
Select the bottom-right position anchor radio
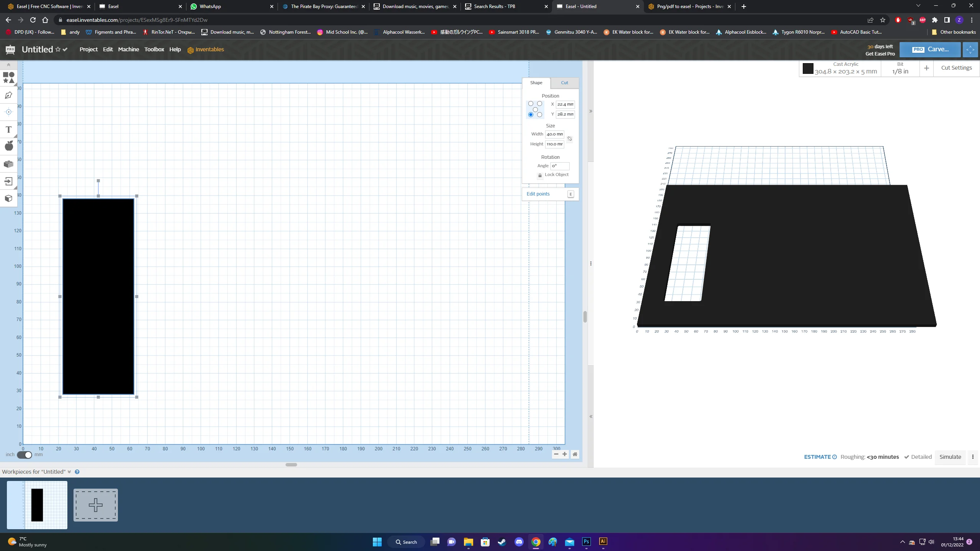(x=539, y=115)
